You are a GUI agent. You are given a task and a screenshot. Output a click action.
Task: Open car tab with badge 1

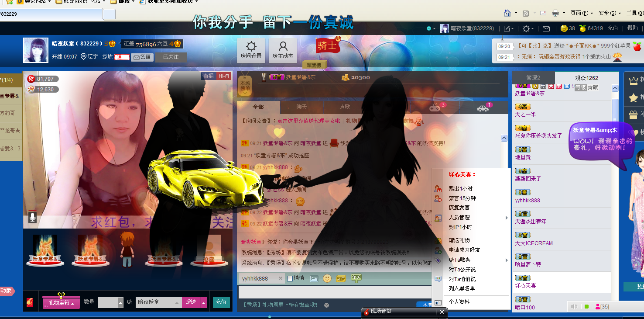click(483, 107)
